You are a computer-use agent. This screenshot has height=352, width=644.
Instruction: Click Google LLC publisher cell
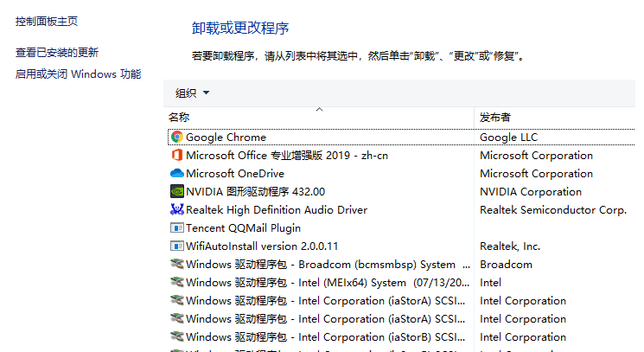pos(509,138)
